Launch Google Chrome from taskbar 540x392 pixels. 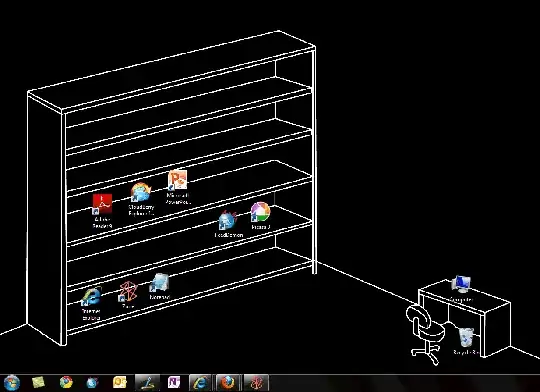[66, 383]
